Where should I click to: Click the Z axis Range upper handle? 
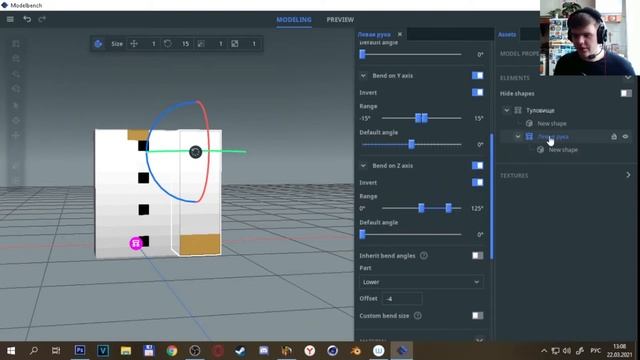(x=448, y=208)
